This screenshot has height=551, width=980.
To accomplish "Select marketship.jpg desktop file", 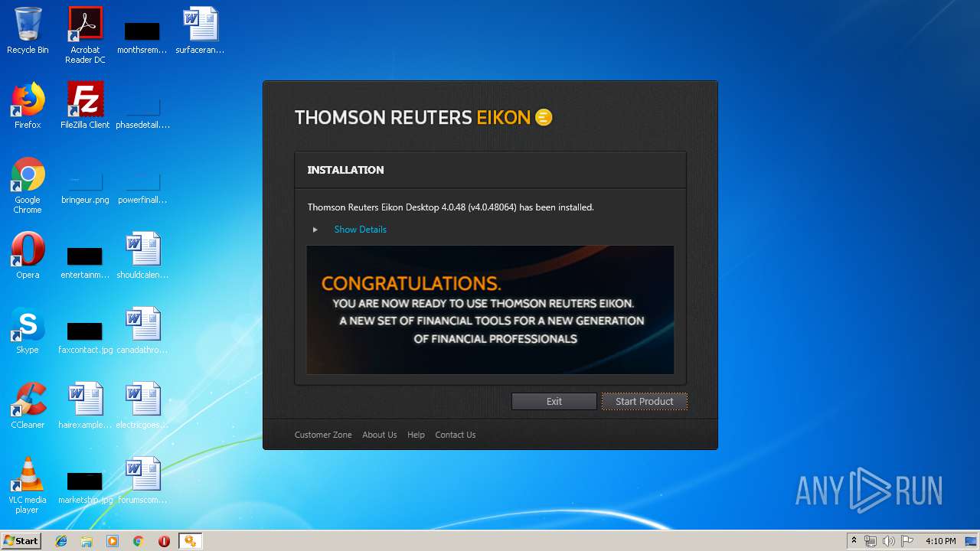I will (x=85, y=486).
